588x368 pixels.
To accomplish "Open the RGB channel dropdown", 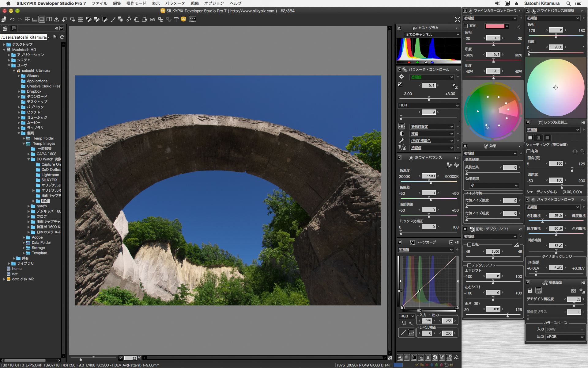I will [407, 316].
